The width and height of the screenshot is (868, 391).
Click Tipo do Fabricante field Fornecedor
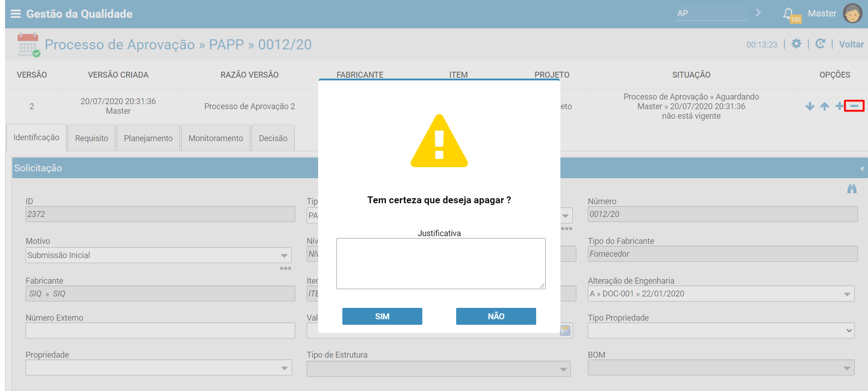click(x=723, y=254)
